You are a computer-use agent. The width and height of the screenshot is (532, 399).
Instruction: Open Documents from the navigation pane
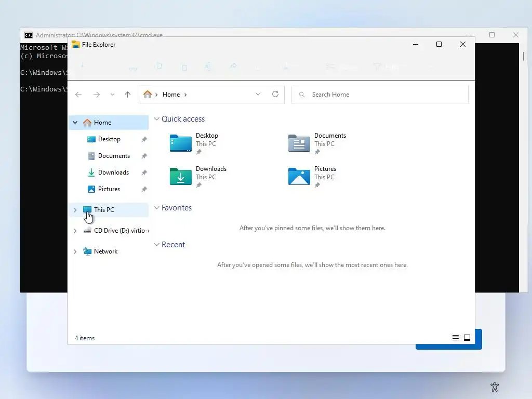[x=114, y=156]
